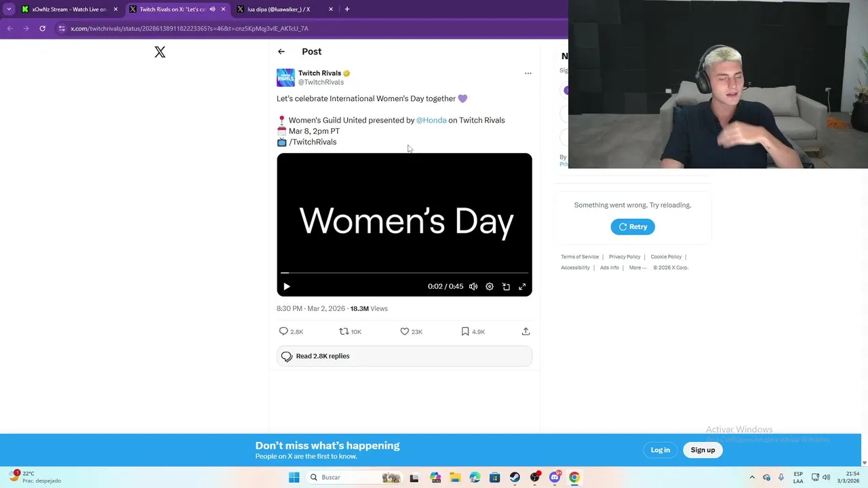
Task: Open site information icon in address bar
Action: tap(62, 28)
